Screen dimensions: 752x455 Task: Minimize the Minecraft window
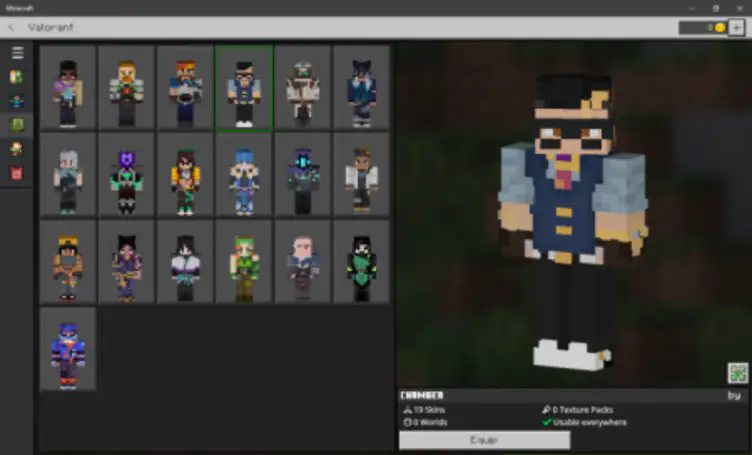[x=692, y=8]
